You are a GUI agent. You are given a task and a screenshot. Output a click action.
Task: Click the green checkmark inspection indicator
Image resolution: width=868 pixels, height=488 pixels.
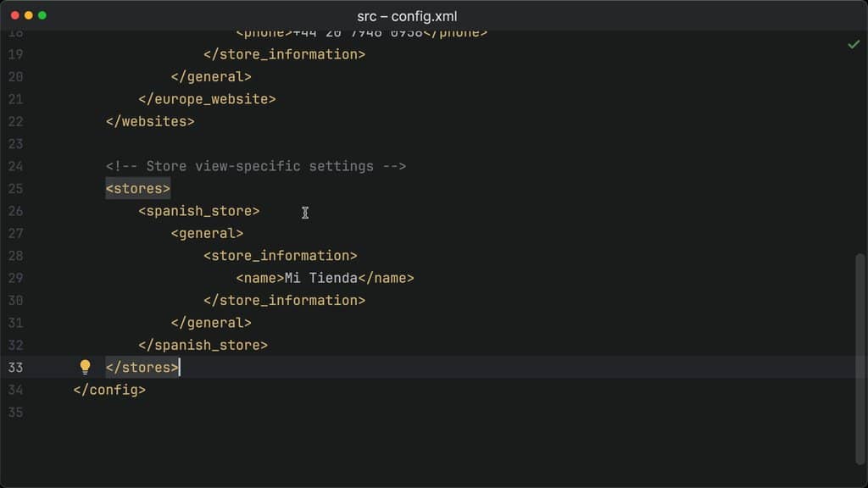854,44
